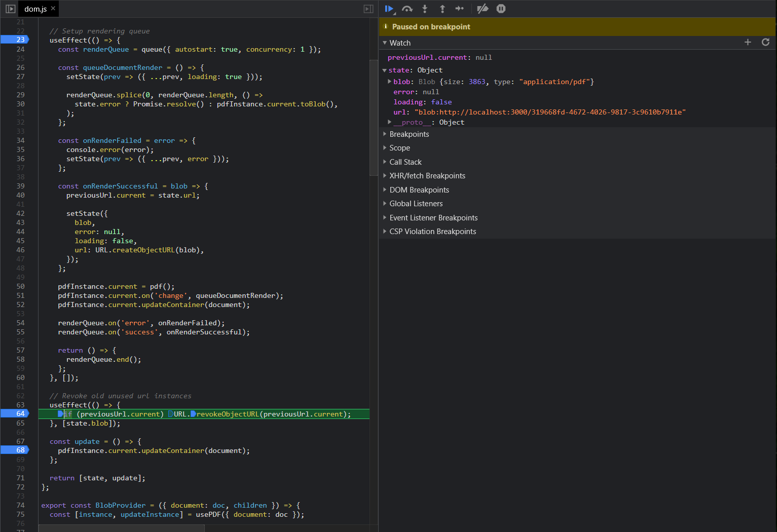Screen dimensions: 777x532
Task: Expand the blob property under state
Action: coord(390,81)
